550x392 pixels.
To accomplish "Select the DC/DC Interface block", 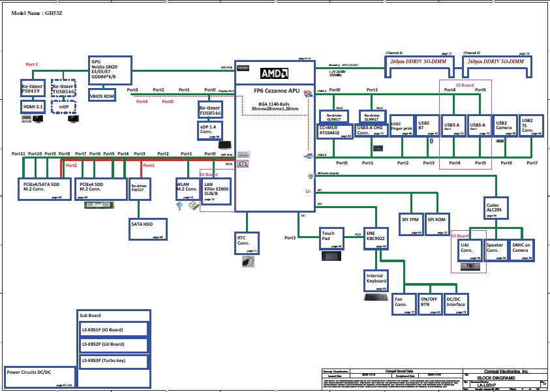I will point(456,304).
